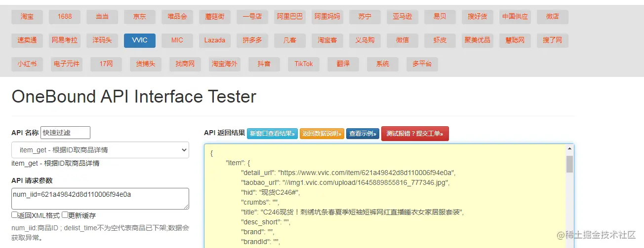644x248 pixels.
Task: Select the 易贝 tab
Action: (440, 17)
